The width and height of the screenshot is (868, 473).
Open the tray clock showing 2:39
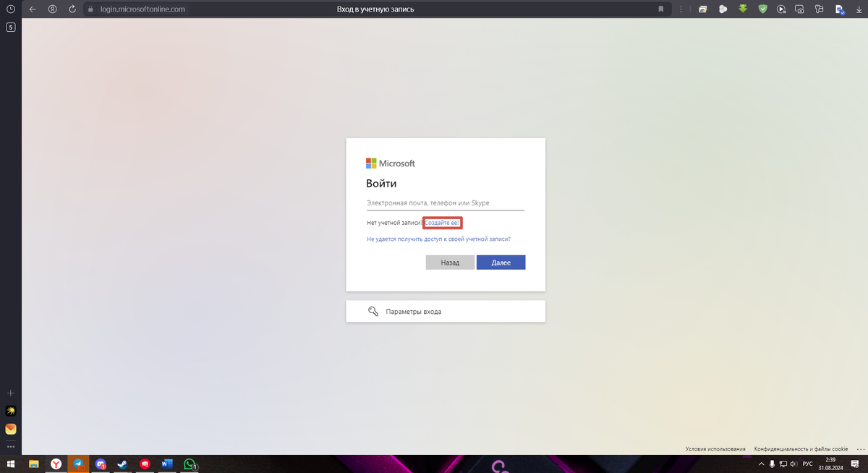click(x=830, y=464)
